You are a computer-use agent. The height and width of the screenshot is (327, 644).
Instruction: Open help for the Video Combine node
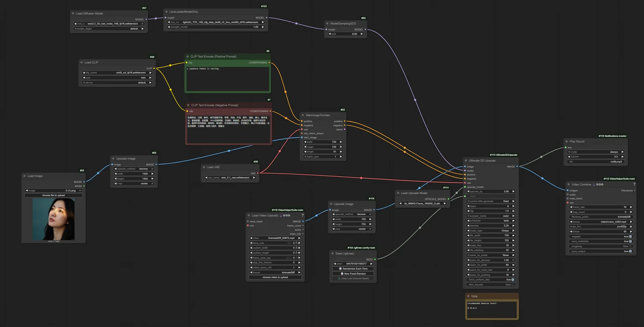[634, 184]
